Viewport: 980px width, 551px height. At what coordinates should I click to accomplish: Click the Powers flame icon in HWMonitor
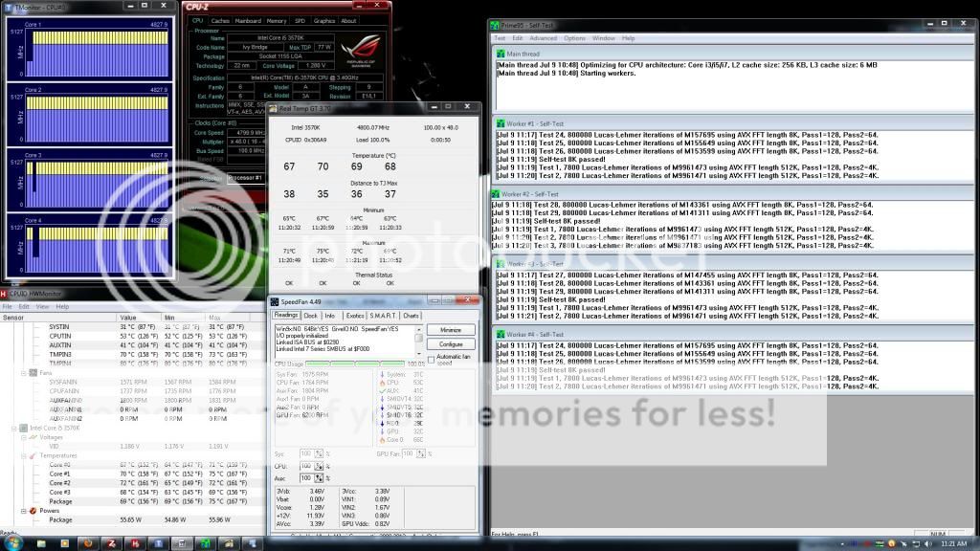click(33, 511)
